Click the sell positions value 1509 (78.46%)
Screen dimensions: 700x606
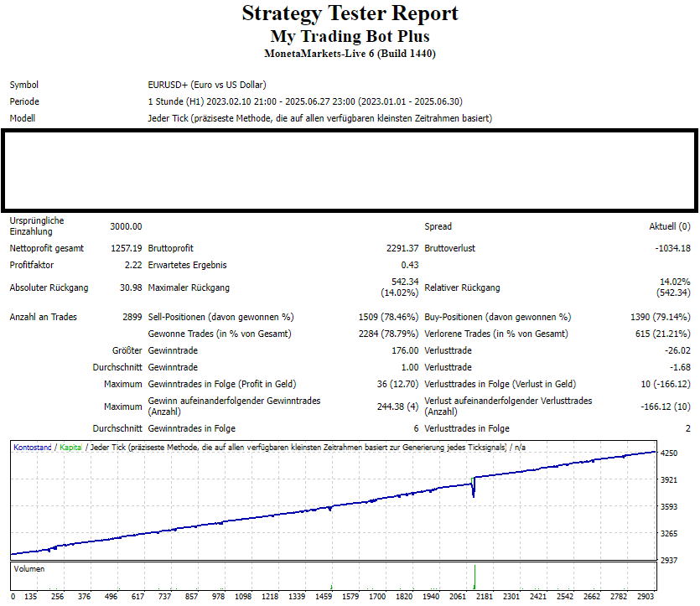388,318
